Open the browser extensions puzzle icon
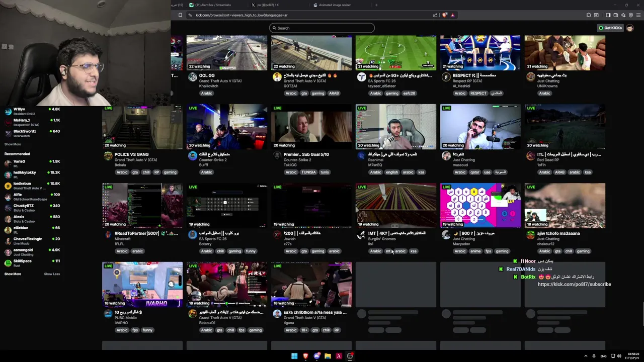The height and width of the screenshot is (362, 644). (x=589, y=15)
